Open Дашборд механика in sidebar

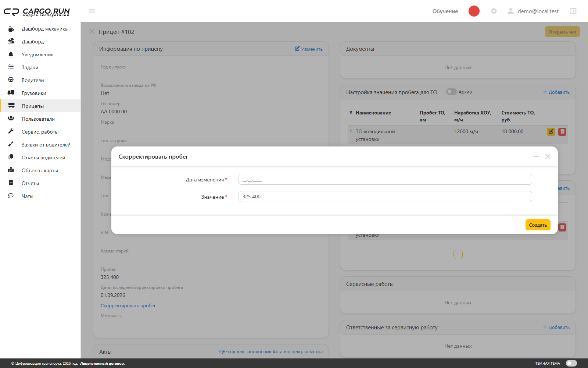point(40,29)
